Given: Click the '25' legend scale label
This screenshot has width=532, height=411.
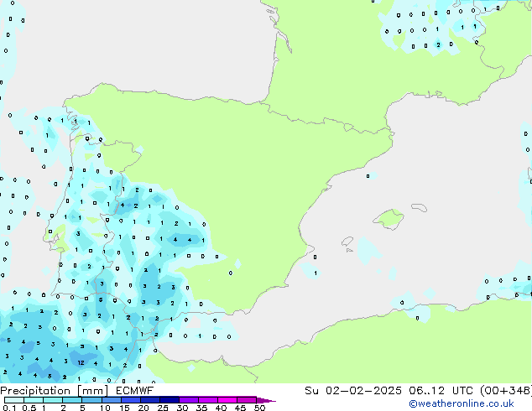Looking at the screenshot, I should (163, 408).
